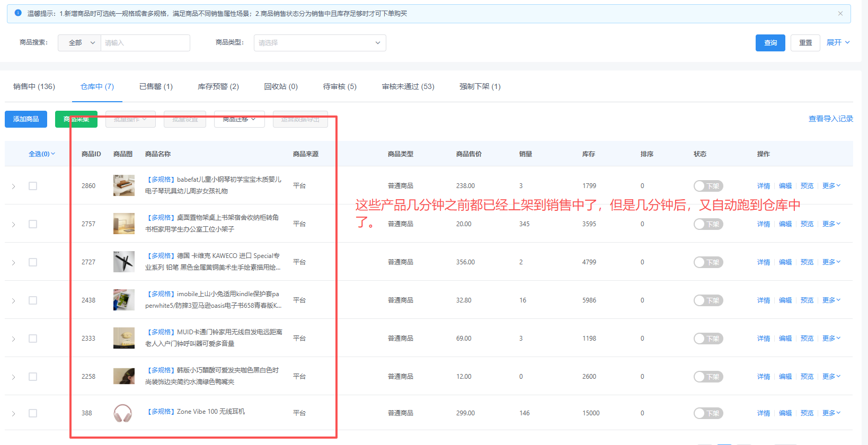
Task: Close the blue info tip banner
Action: click(x=840, y=14)
